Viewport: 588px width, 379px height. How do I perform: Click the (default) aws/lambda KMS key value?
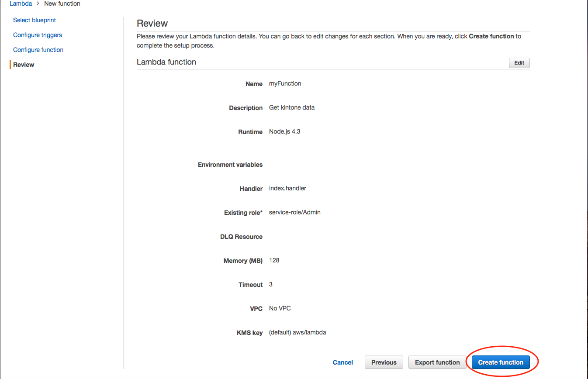[297, 332]
